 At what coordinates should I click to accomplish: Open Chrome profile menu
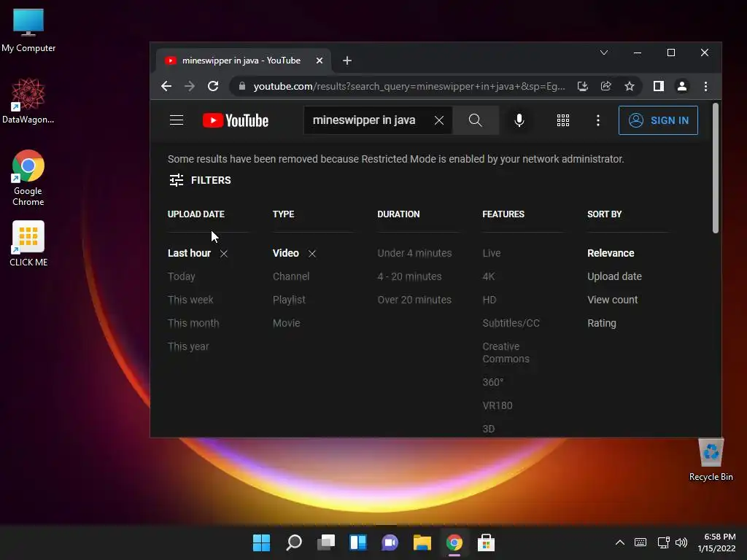point(682,86)
